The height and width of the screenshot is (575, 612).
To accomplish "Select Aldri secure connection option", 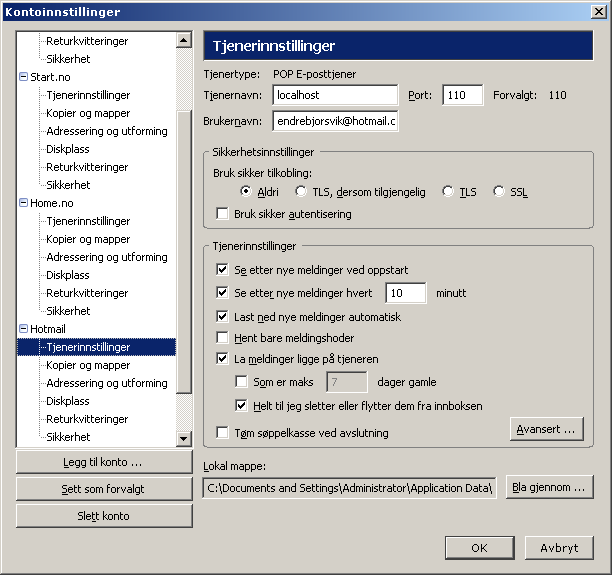I will [246, 192].
